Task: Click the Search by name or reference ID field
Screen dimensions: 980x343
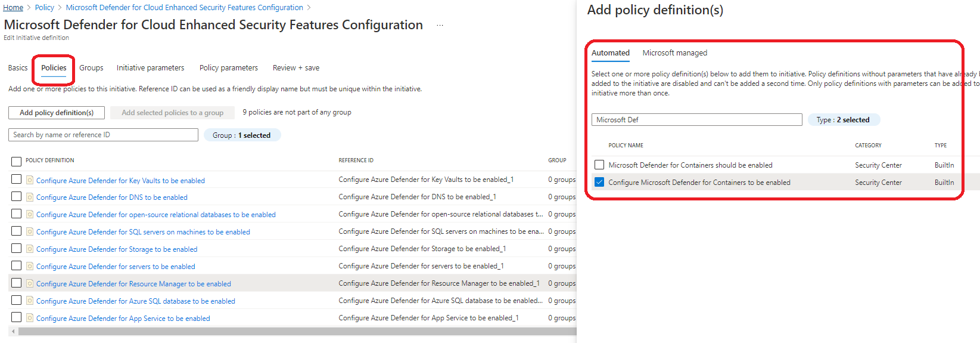Action: 103,135
